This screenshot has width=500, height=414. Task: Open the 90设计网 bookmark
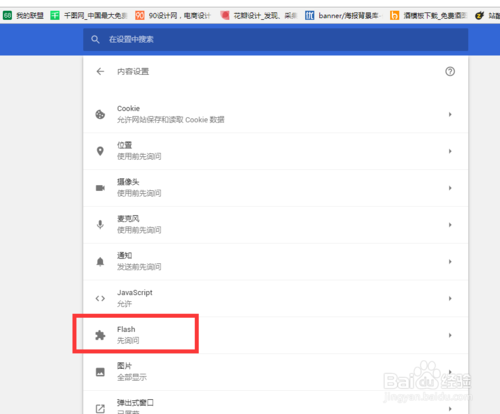coord(173,15)
